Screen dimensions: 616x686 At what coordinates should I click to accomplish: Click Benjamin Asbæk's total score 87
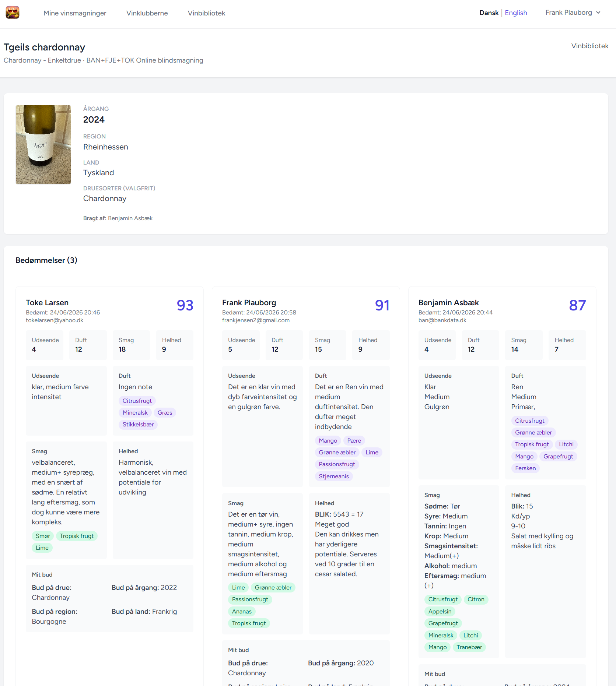coord(577,305)
